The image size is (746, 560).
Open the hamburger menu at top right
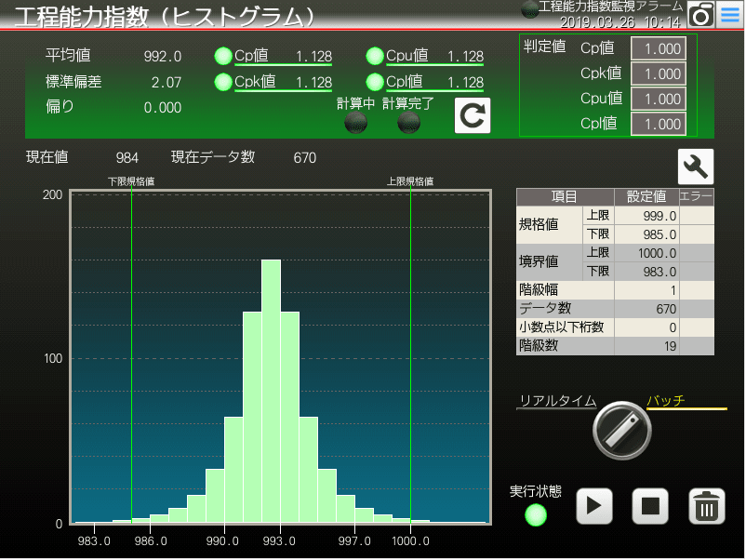click(x=730, y=15)
